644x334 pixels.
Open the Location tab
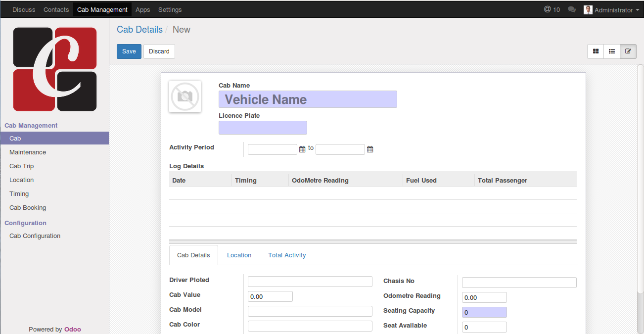click(x=239, y=255)
